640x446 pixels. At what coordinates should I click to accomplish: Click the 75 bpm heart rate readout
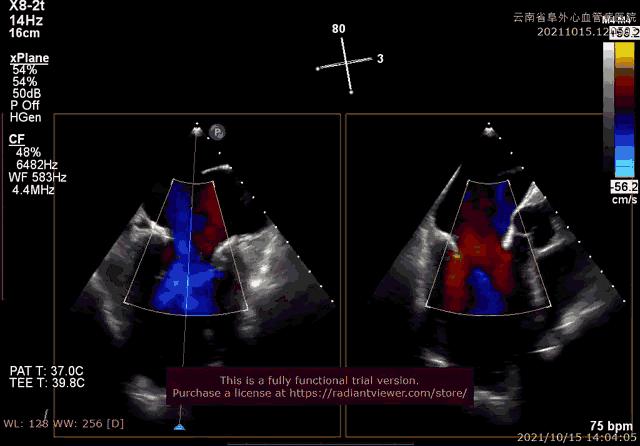pyautogui.click(x=611, y=424)
